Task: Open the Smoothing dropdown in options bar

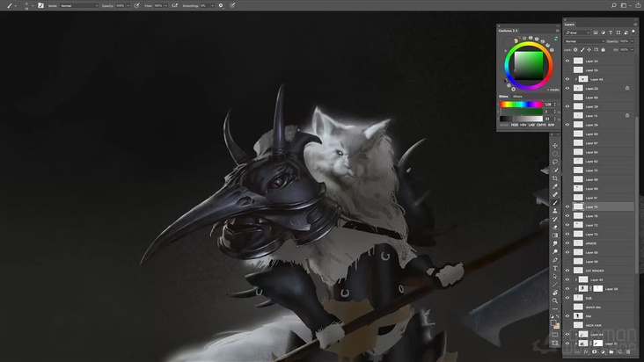Action: [x=212, y=6]
